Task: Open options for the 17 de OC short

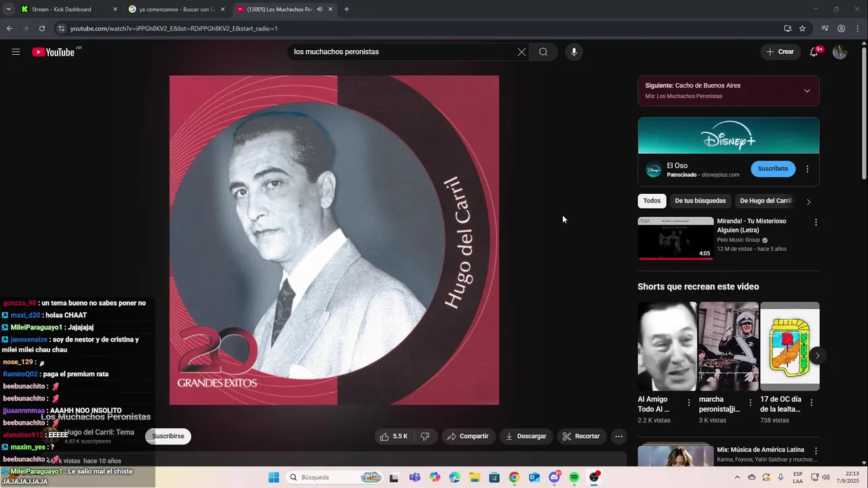Action: tap(811, 403)
